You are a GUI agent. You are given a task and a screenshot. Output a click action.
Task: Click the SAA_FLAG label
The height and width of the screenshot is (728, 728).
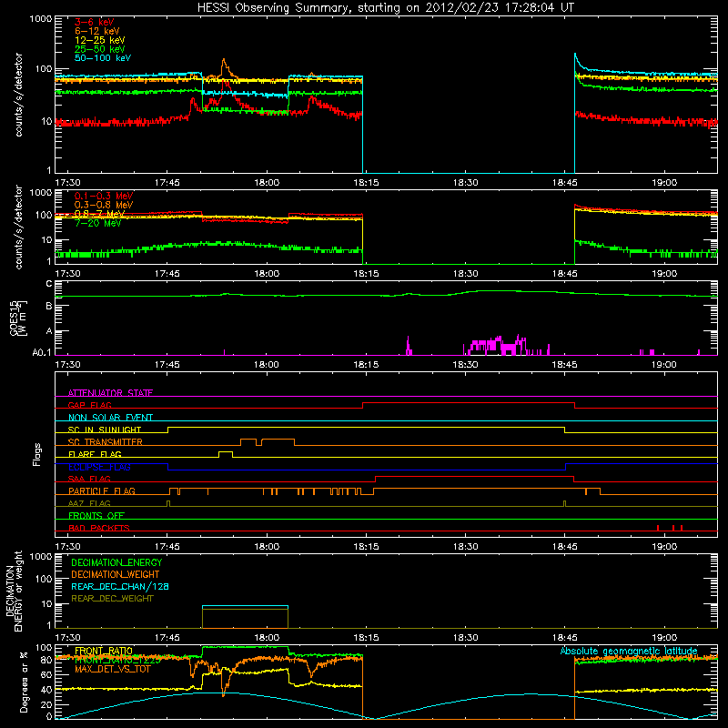(89, 479)
